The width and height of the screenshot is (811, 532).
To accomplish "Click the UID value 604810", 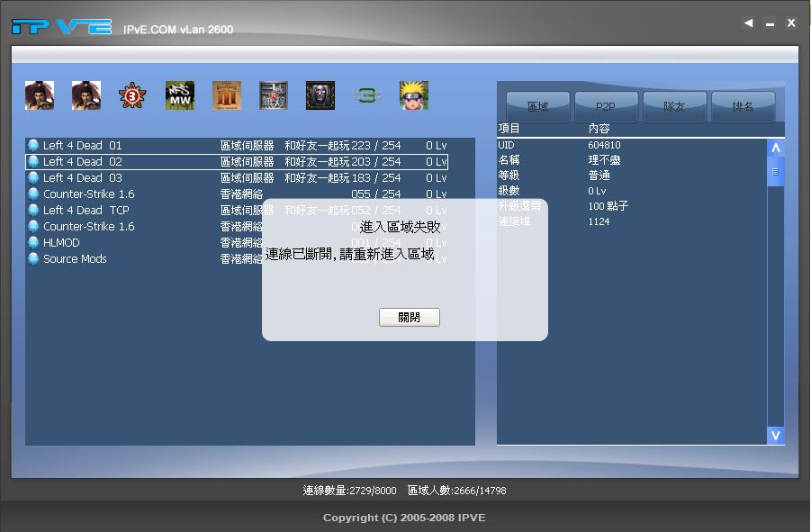I will click(x=604, y=145).
